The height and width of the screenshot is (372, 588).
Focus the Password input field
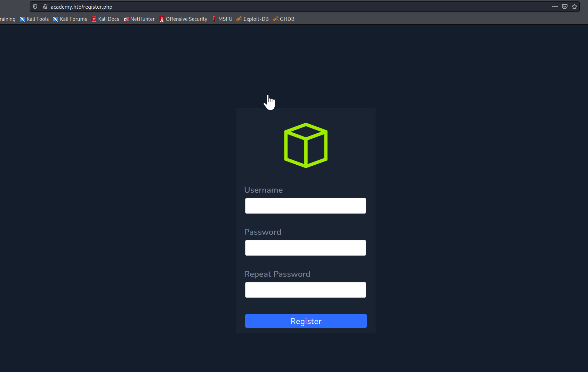[305, 248]
